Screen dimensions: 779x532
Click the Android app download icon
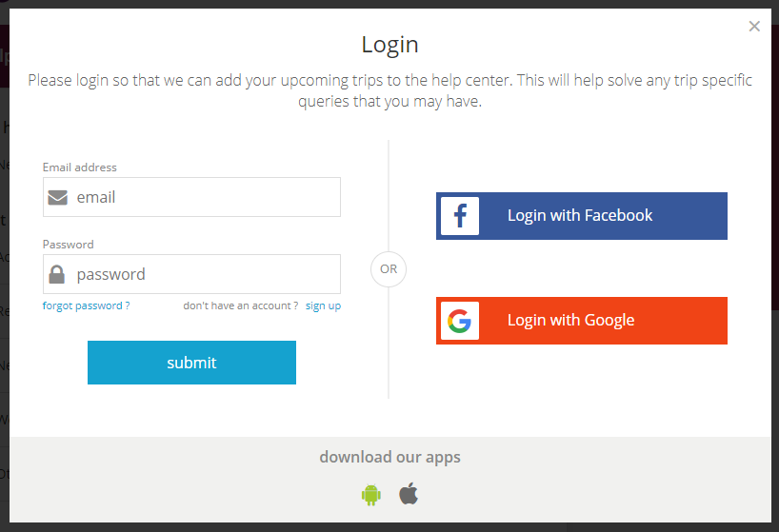pyautogui.click(x=371, y=495)
